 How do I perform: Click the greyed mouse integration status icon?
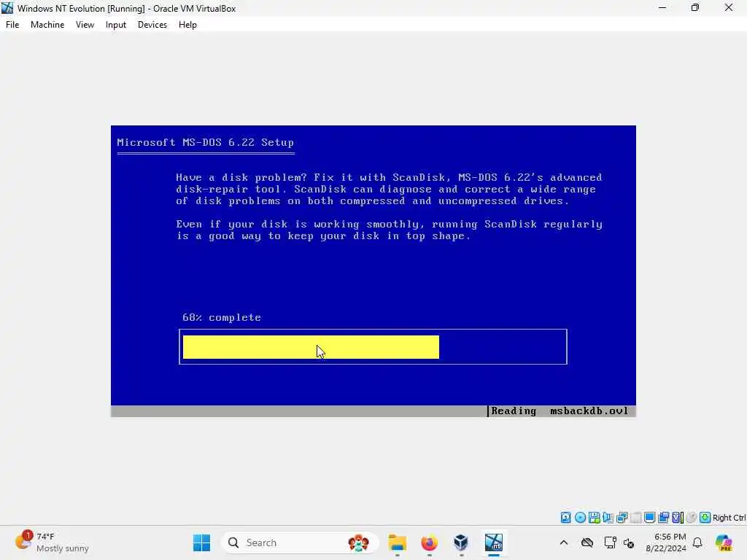(x=692, y=518)
